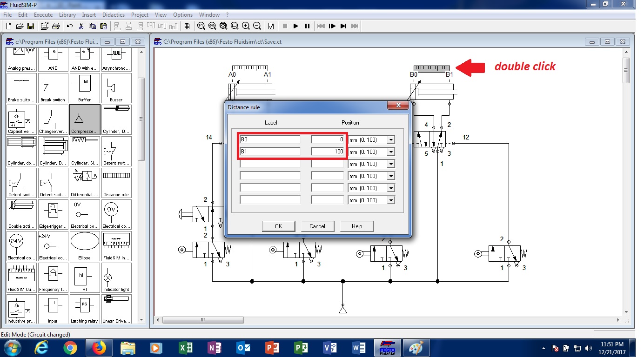Choose the Differential pressure switch symbol
644x357 pixels.
[x=85, y=183]
